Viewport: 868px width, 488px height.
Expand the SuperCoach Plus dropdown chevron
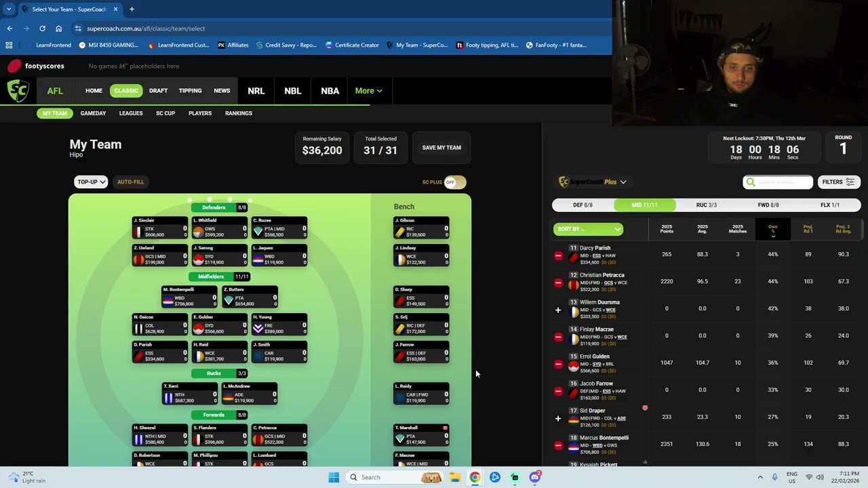(623, 182)
